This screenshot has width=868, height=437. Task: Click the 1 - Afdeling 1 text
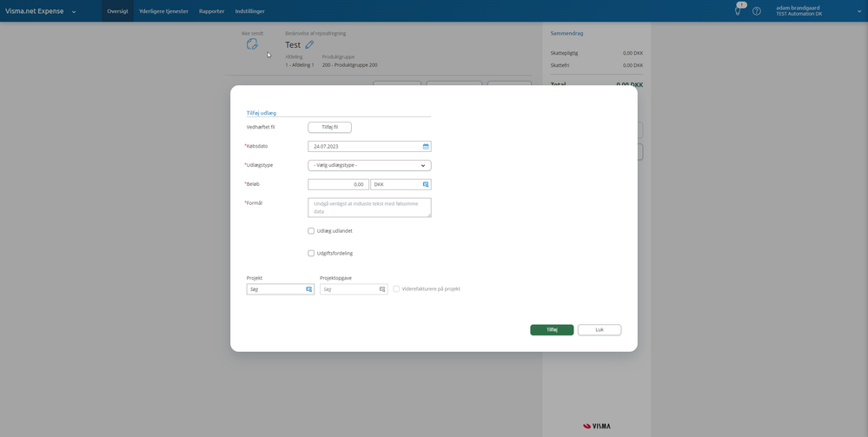tap(300, 65)
